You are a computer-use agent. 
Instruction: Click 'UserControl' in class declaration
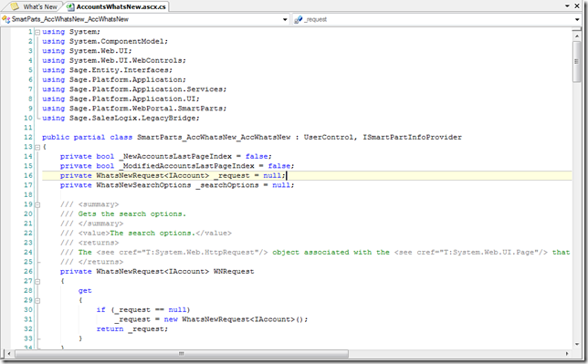pos(329,137)
